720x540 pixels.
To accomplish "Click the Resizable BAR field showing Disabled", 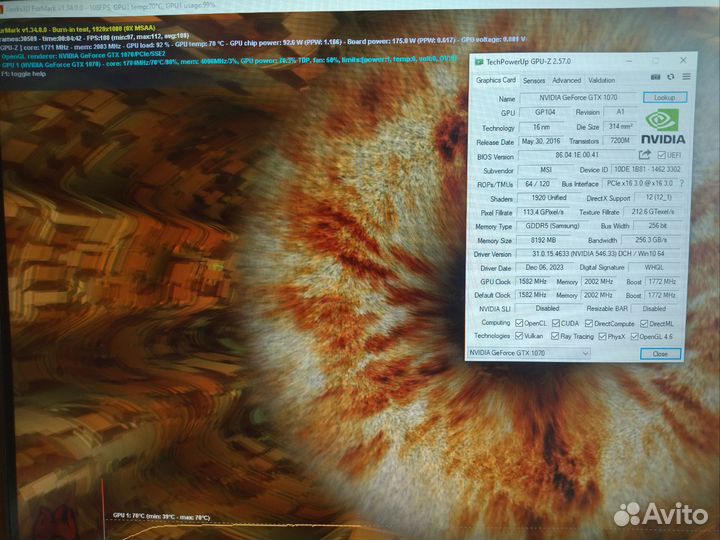I will (x=654, y=309).
